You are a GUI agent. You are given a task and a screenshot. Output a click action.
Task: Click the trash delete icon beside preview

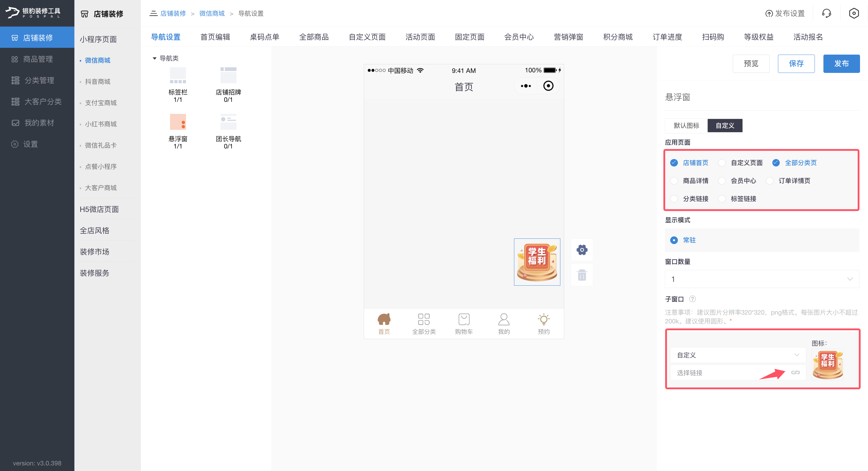(x=582, y=275)
